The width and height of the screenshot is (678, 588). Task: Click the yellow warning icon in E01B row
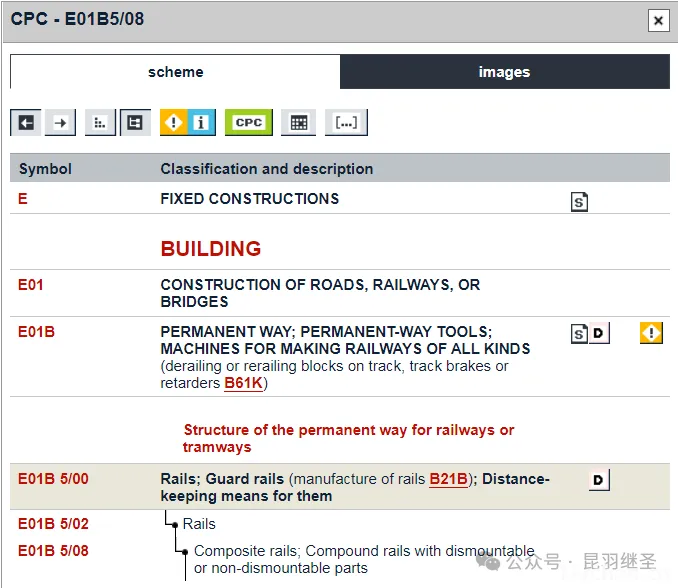651,333
